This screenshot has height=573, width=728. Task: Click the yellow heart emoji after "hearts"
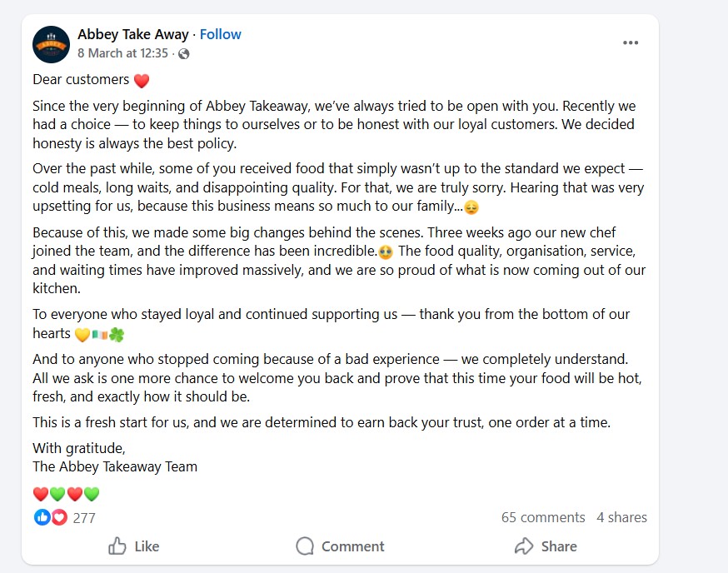pyautogui.click(x=82, y=335)
